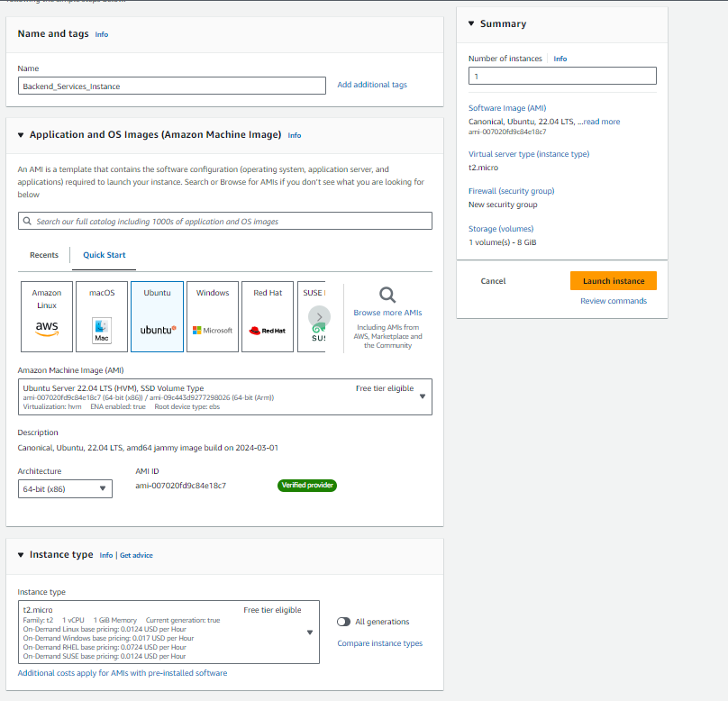728x701 pixels.
Task: Click the next arrow in AMI carousel
Action: [320, 316]
